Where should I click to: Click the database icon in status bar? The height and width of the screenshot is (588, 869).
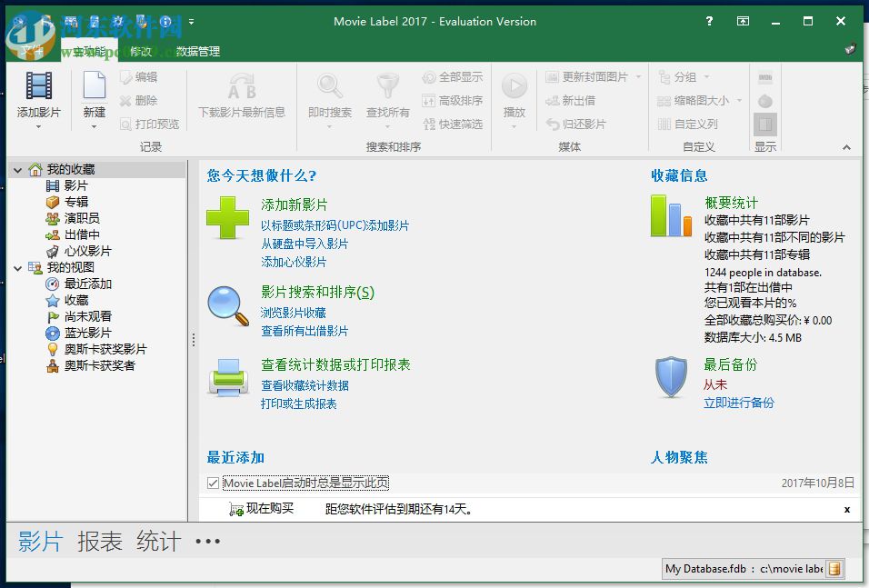[x=834, y=569]
